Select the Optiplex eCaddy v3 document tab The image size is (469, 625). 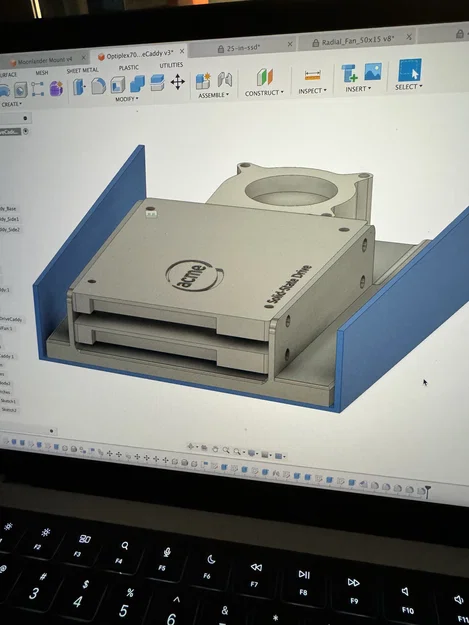(x=139, y=55)
